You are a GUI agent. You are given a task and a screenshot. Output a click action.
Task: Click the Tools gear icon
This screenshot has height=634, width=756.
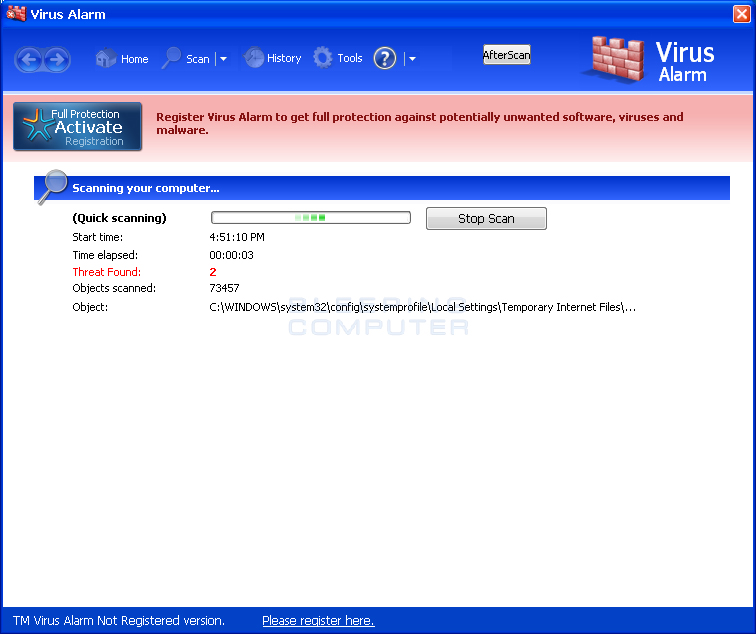coord(323,58)
